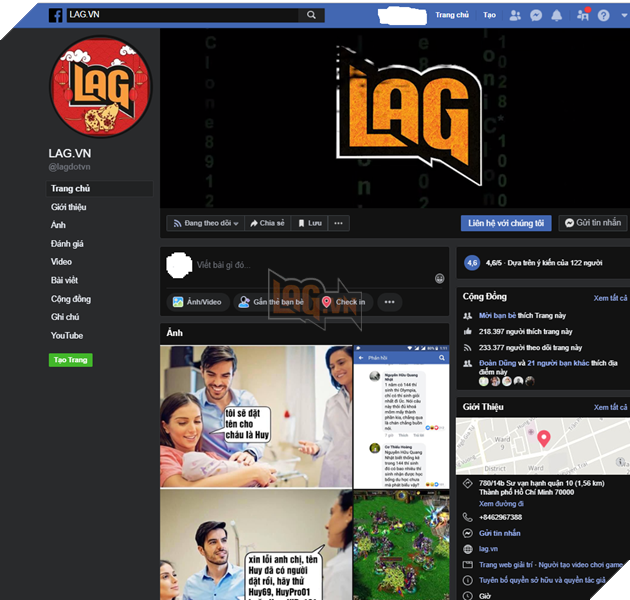Open more options beside Lưu
Screen dimensions: 630x600
(339, 223)
